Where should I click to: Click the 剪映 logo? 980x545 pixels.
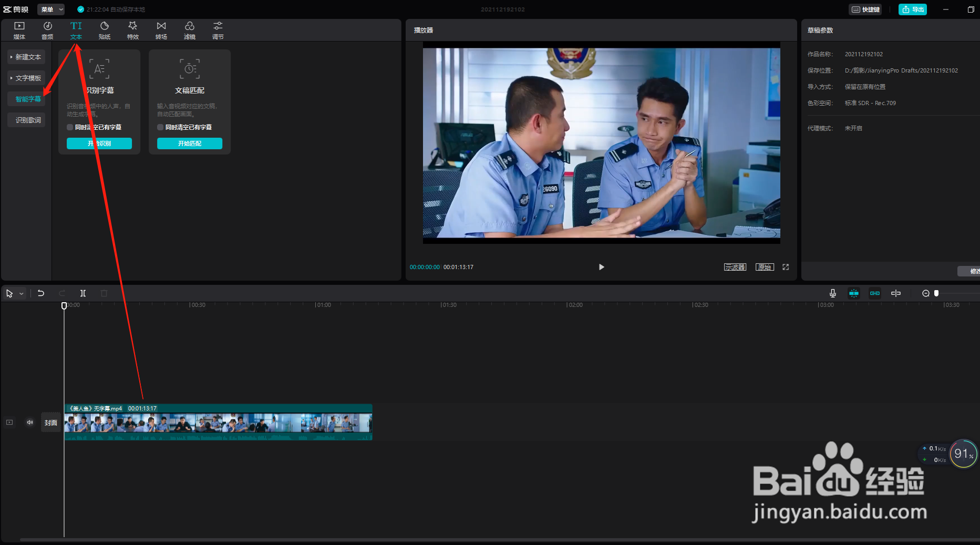click(x=16, y=9)
